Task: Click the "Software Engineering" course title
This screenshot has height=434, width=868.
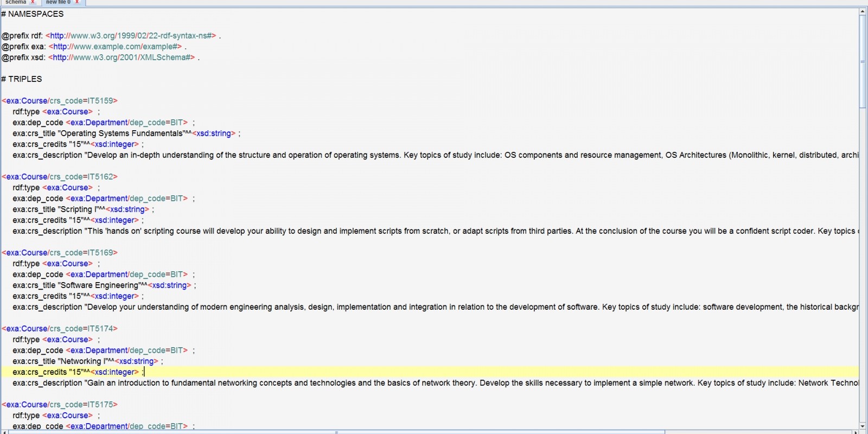Action: click(x=99, y=285)
